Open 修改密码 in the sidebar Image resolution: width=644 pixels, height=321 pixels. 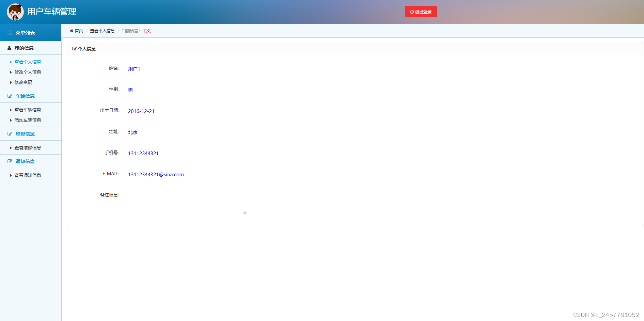(23, 82)
